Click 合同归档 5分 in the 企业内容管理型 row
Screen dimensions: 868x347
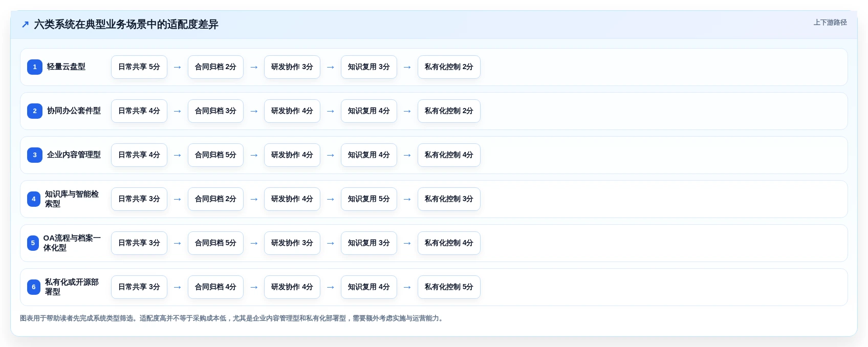215,155
